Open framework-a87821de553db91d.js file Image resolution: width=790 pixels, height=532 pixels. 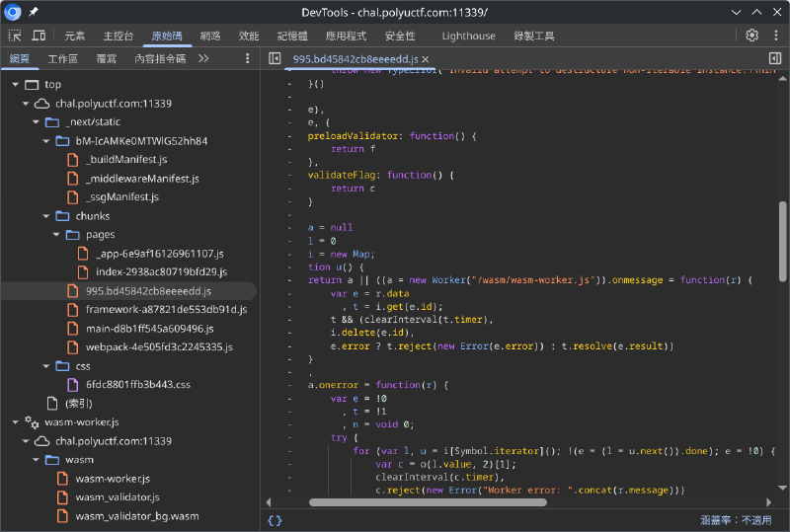point(166,309)
